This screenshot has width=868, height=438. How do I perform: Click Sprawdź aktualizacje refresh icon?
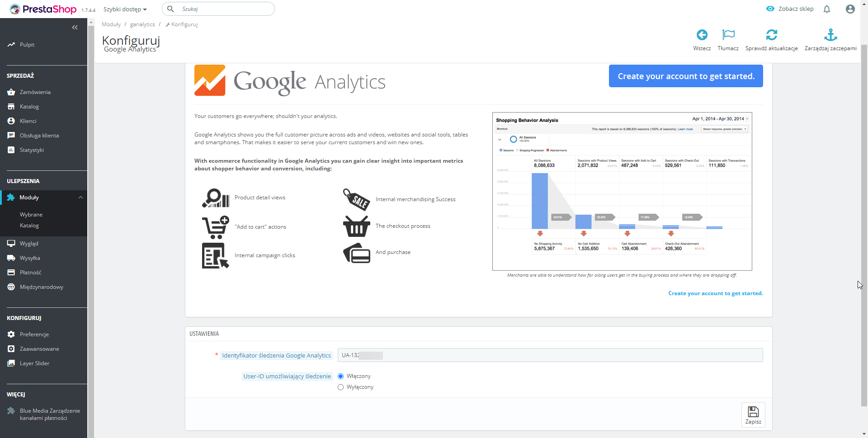(x=772, y=35)
